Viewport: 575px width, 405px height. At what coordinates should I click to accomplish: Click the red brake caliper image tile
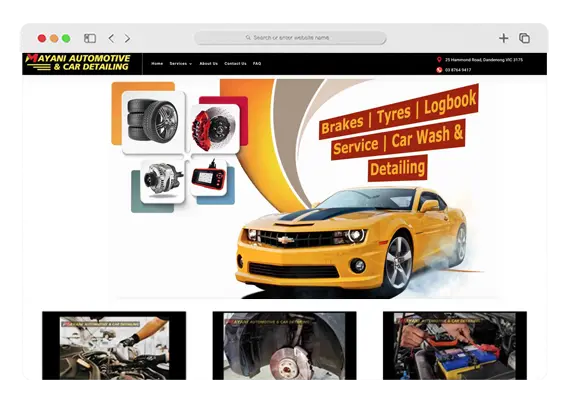215,128
